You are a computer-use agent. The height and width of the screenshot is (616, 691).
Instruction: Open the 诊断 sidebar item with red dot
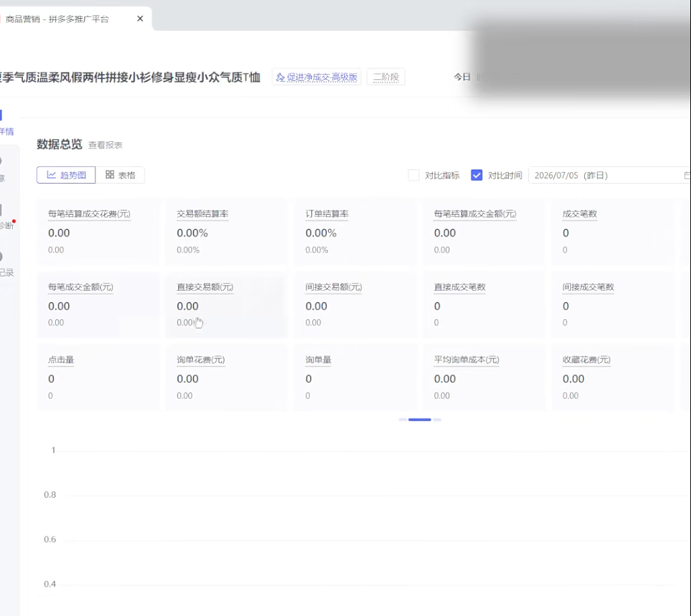(x=7, y=219)
